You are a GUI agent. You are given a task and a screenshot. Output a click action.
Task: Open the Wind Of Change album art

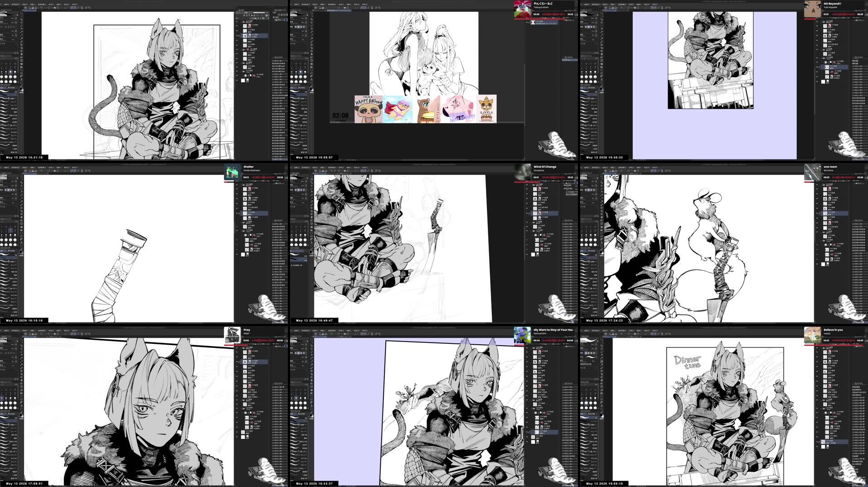point(523,172)
